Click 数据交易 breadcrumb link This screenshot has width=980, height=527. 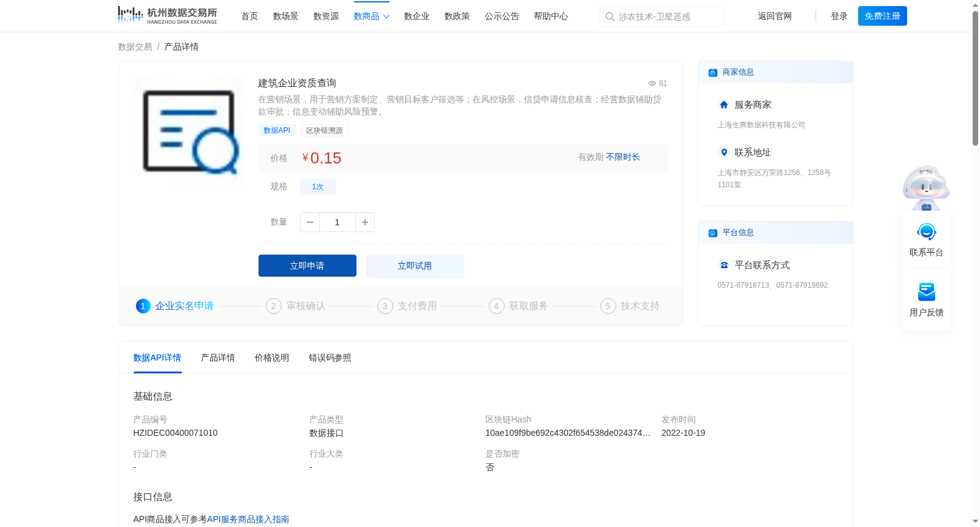135,47
